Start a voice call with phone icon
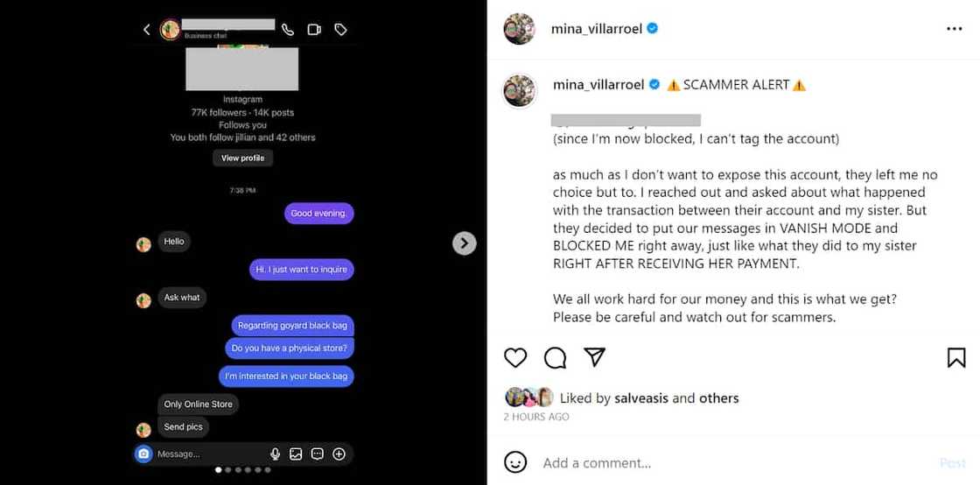The image size is (980, 485). pyautogui.click(x=288, y=30)
